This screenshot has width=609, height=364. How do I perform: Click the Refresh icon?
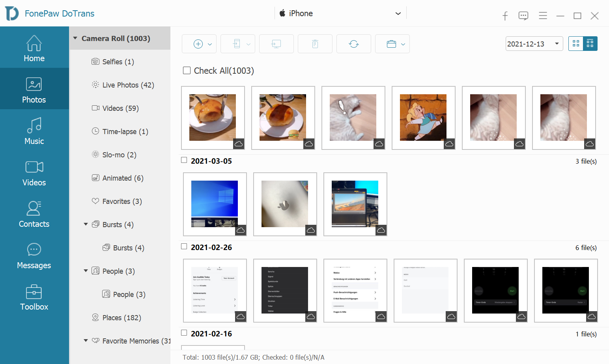tap(353, 44)
